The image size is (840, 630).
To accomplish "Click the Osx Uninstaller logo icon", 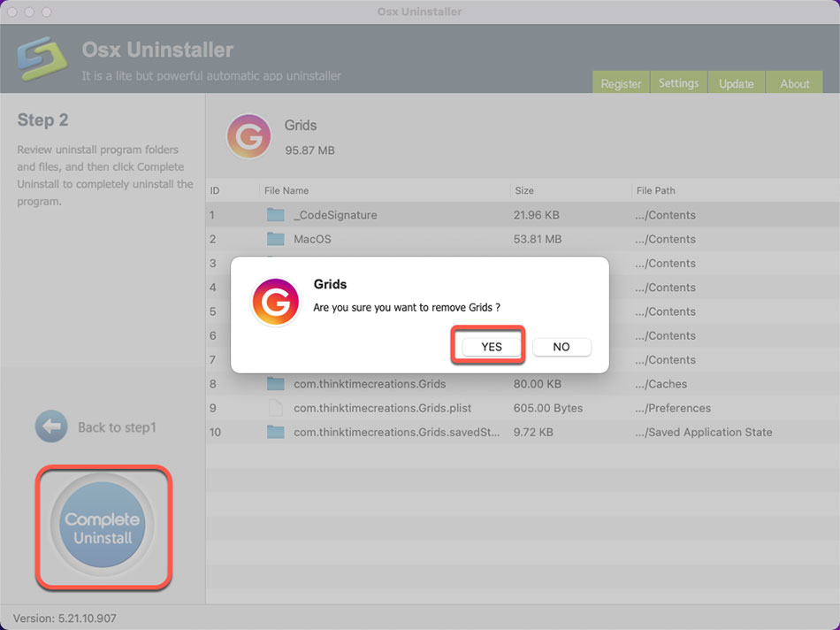I will click(x=42, y=58).
